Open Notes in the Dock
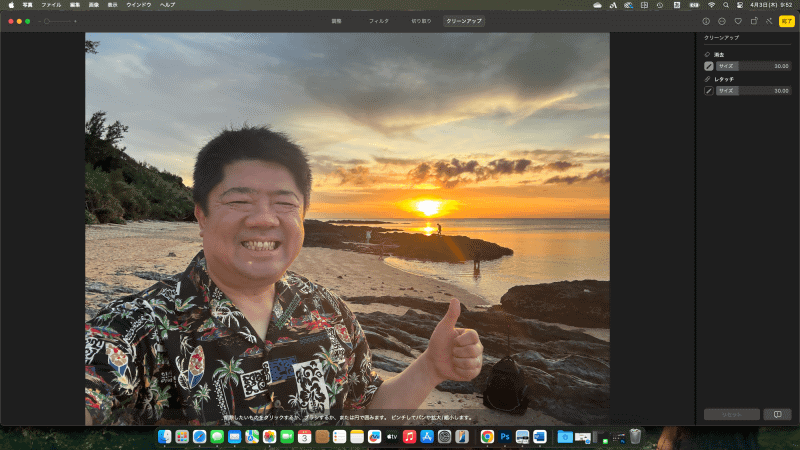This screenshot has width=800, height=450. point(357,437)
